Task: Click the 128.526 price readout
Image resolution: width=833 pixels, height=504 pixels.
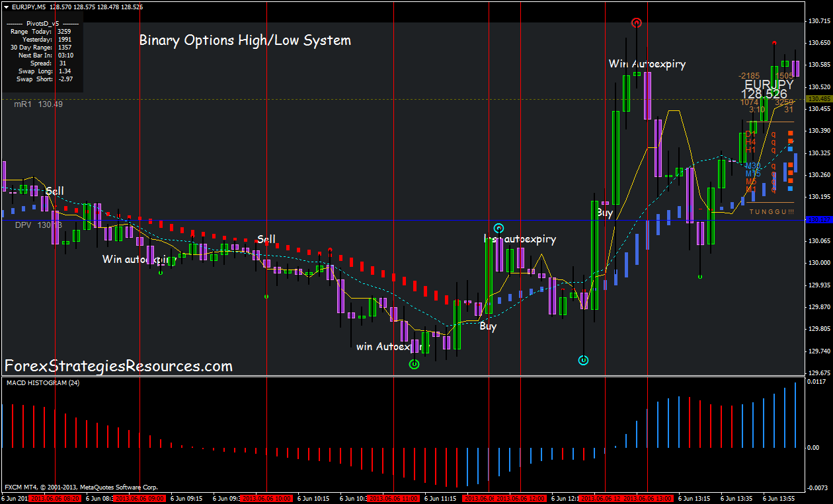Action: (764, 94)
